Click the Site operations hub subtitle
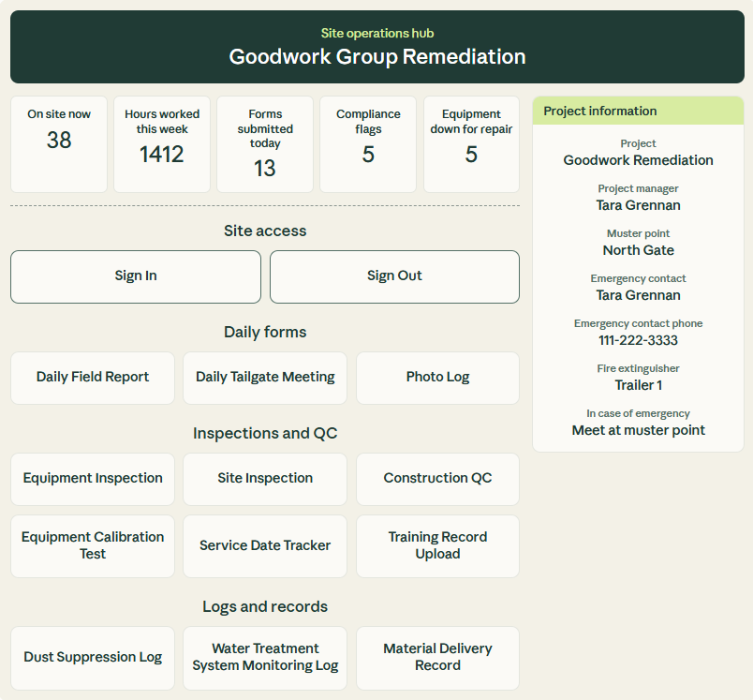The height and width of the screenshot is (700, 753). [377, 33]
